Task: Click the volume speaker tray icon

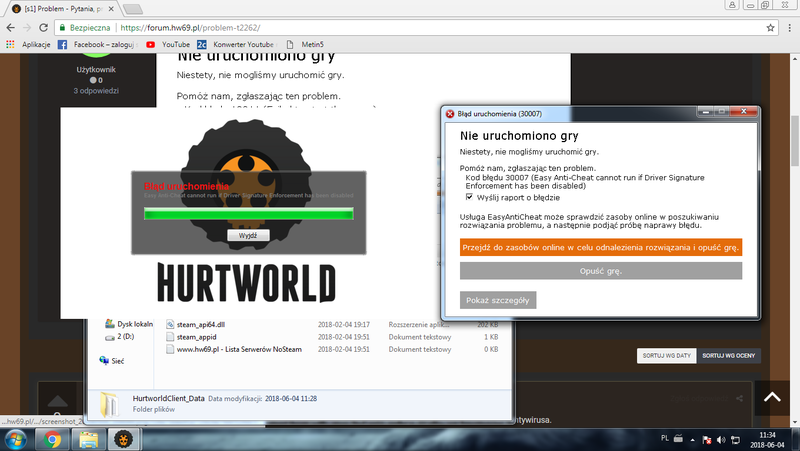Action: 721,440
